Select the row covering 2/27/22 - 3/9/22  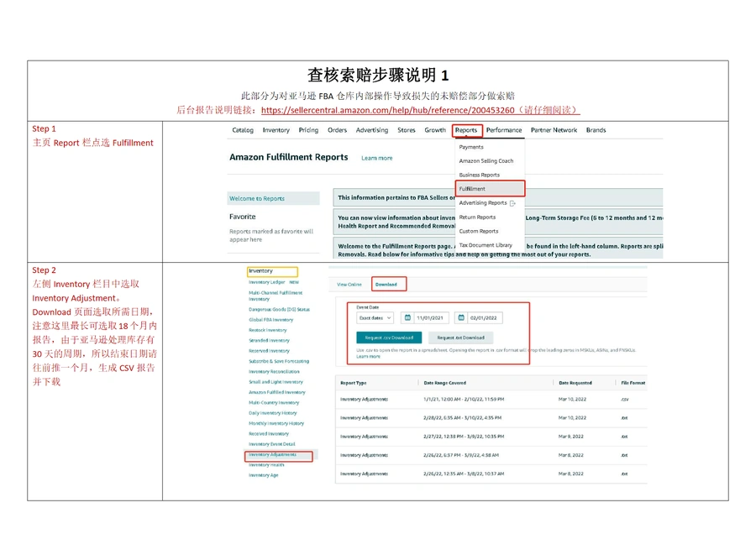click(x=491, y=437)
